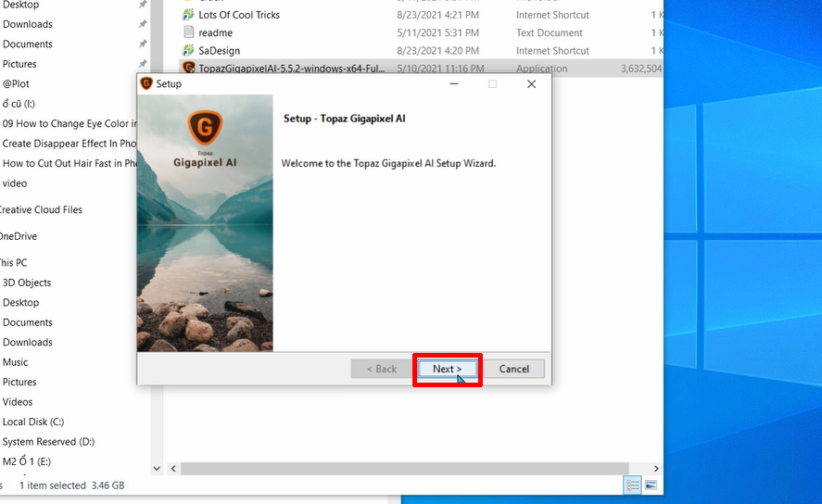Open Documents in Quick access

pyautogui.click(x=27, y=44)
